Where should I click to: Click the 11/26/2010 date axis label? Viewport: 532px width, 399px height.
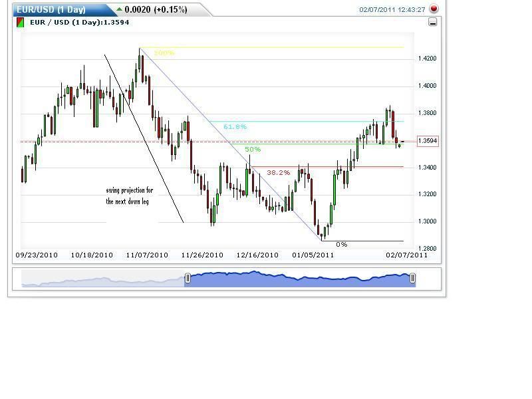(202, 255)
